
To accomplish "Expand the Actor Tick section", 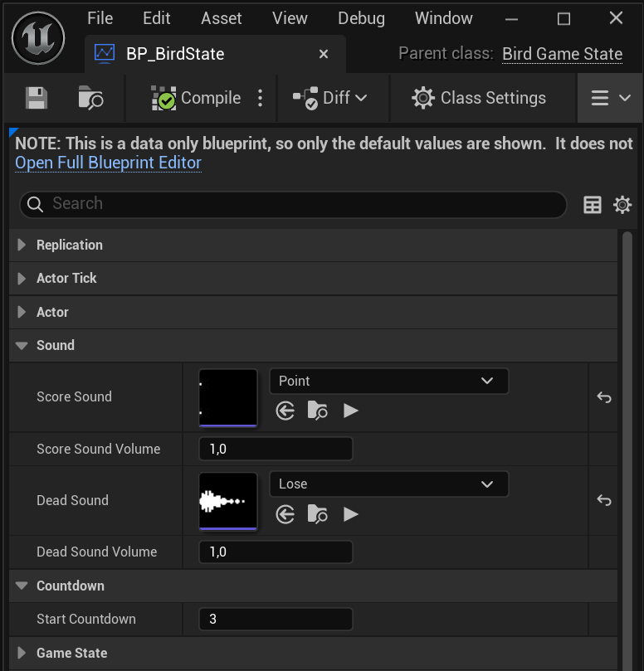I will [x=22, y=278].
